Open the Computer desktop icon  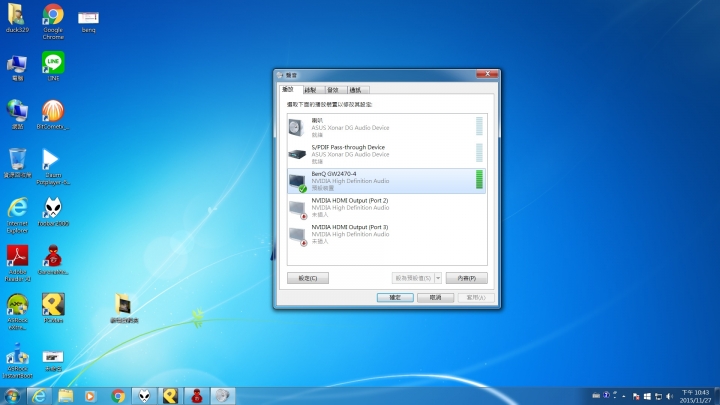coord(17,68)
